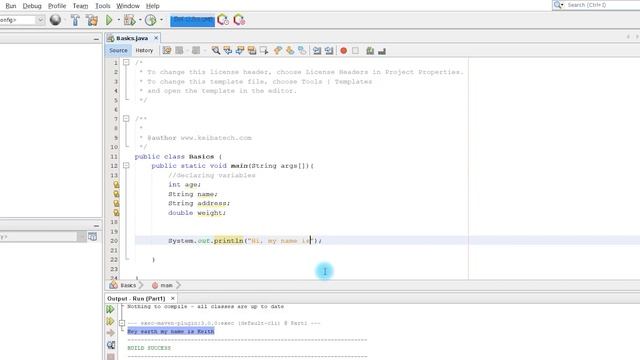Re-run the build from Output panel
The image size is (640, 360).
[x=110, y=309]
